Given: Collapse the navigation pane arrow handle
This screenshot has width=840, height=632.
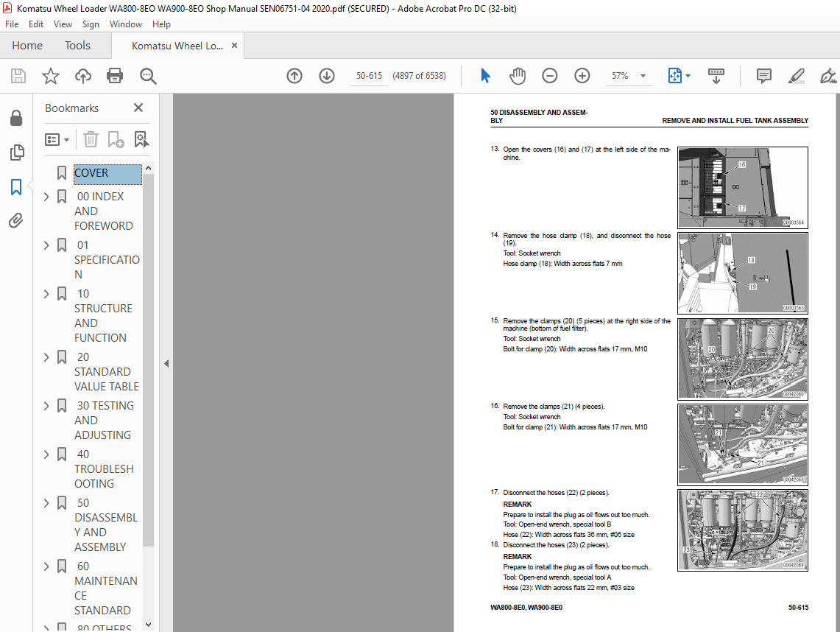Looking at the screenshot, I should tap(166, 363).
